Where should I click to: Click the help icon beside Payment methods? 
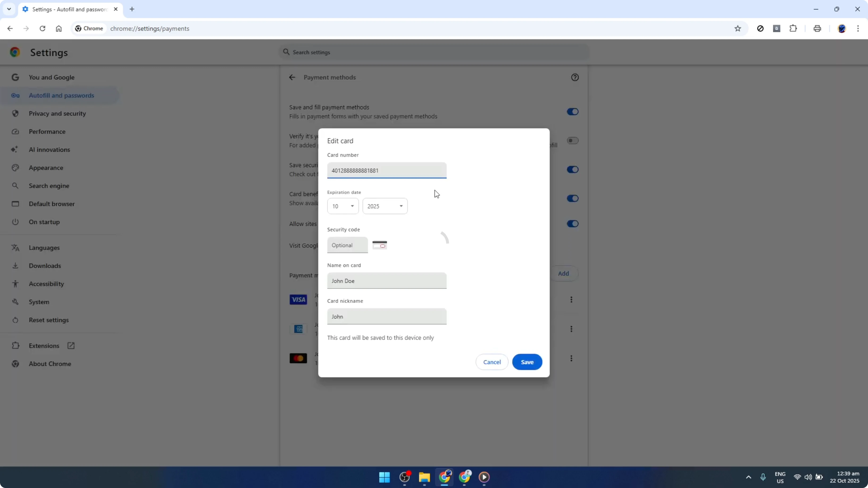(575, 77)
